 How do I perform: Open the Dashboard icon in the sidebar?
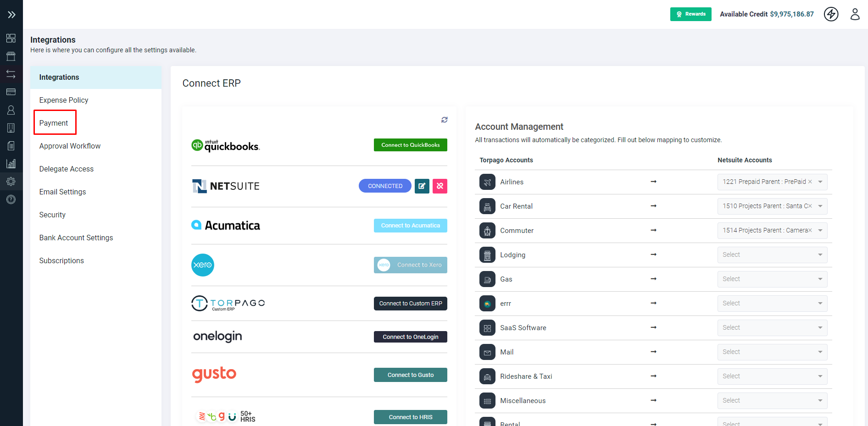click(11, 39)
